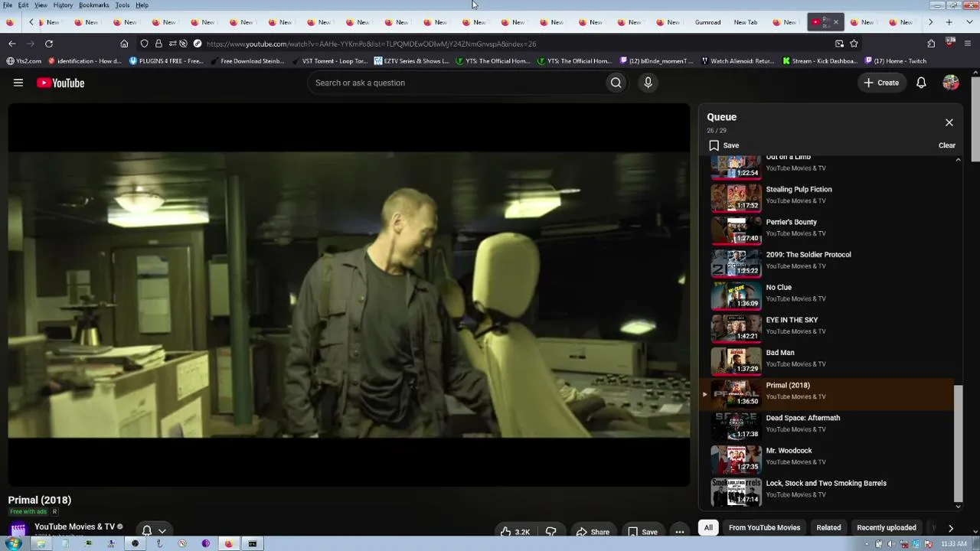Open a new browser tab with plus
Screen dimensions: 980x551
949,22
